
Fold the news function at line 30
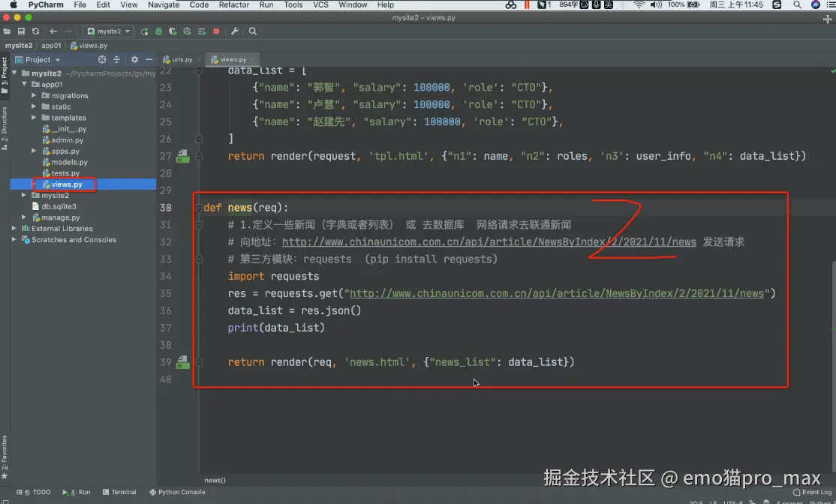[199, 208]
